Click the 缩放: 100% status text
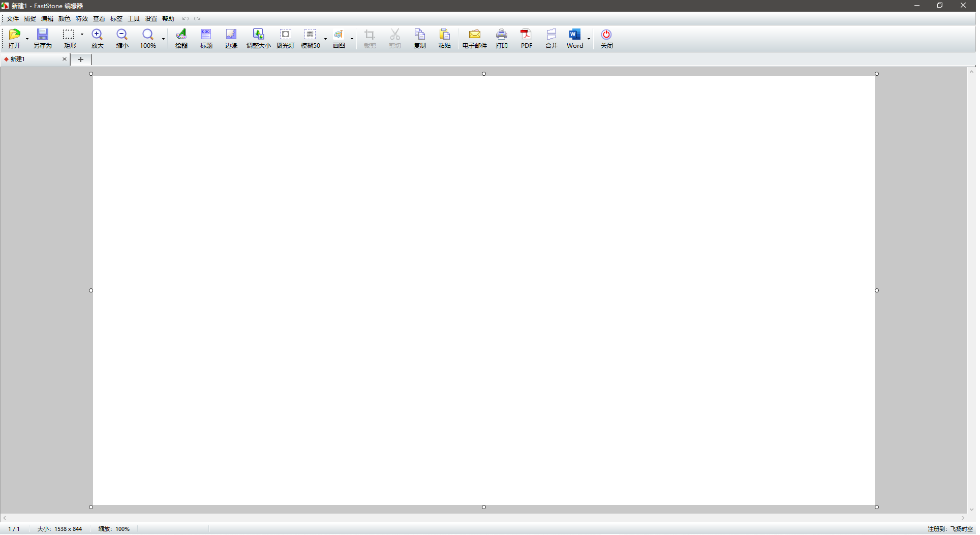Image resolution: width=980 pixels, height=535 pixels. pyautogui.click(x=114, y=529)
